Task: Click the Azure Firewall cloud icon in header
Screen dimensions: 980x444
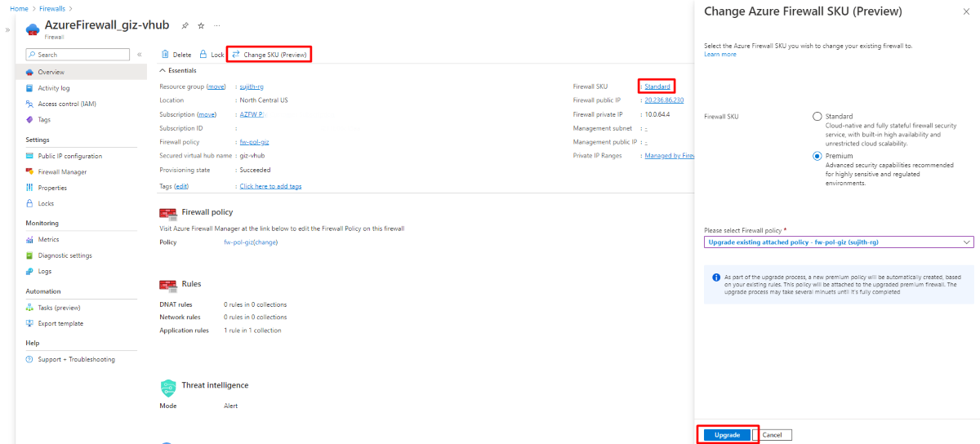Action: click(33, 29)
